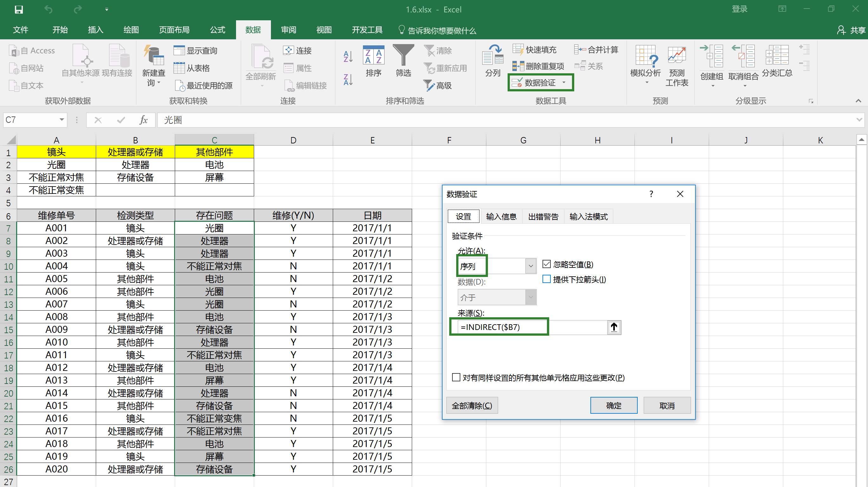Screen dimensions: 868x487
Task: Click 登录 sign in
Action: [740, 10]
